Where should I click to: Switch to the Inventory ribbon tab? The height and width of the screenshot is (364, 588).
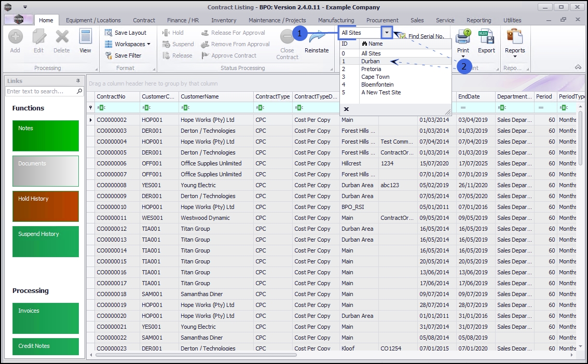(x=224, y=20)
